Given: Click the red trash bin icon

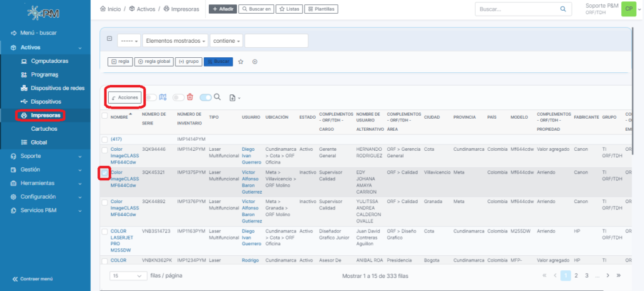Looking at the screenshot, I should [190, 97].
